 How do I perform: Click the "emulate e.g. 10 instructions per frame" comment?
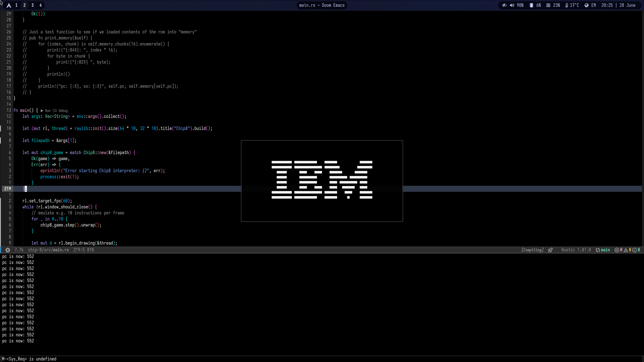[78, 213]
